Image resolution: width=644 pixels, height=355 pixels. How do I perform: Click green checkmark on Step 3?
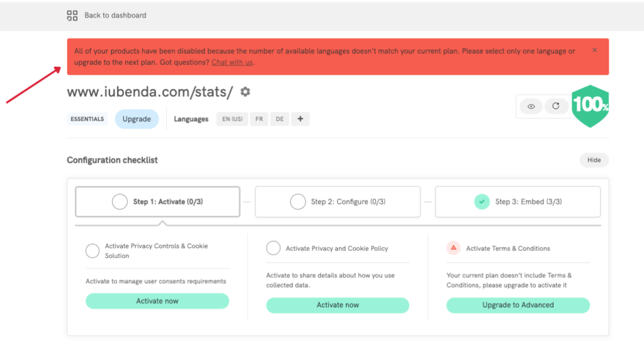[x=482, y=201]
